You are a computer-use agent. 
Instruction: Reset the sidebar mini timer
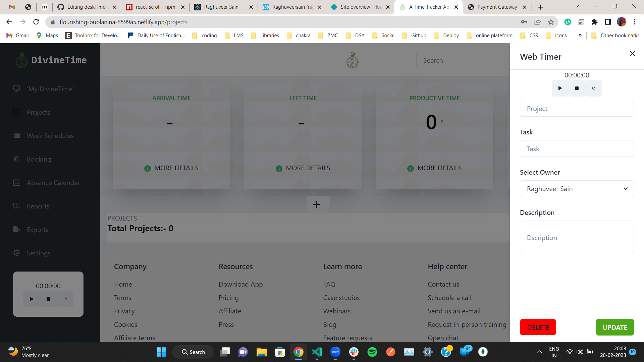(x=65, y=299)
